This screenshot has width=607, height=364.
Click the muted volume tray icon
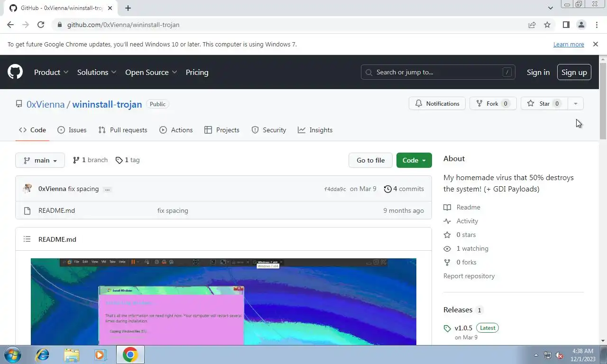click(x=559, y=355)
